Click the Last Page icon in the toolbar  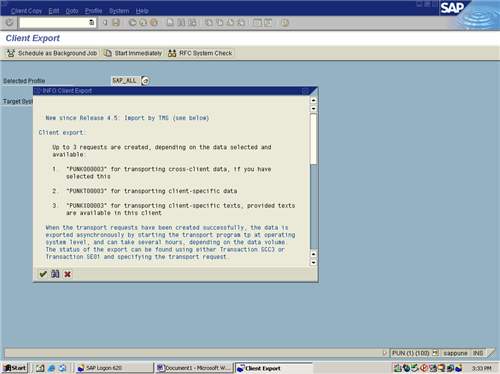click(241, 23)
